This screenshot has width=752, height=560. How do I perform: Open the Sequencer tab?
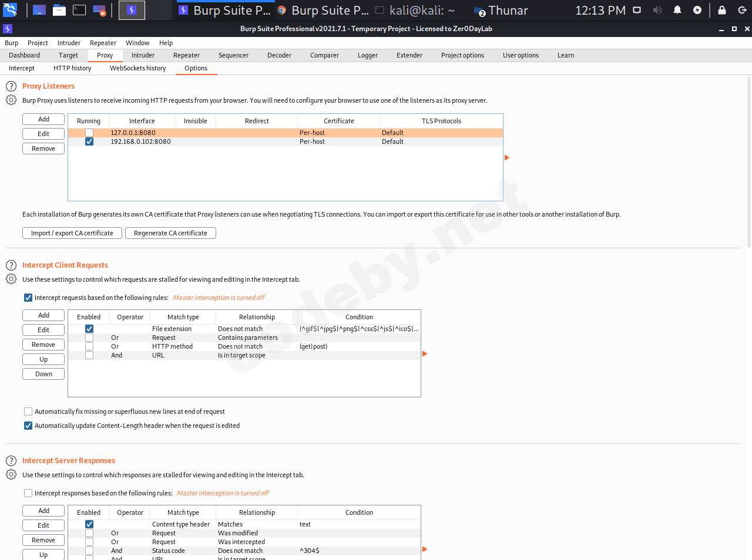pyautogui.click(x=233, y=55)
